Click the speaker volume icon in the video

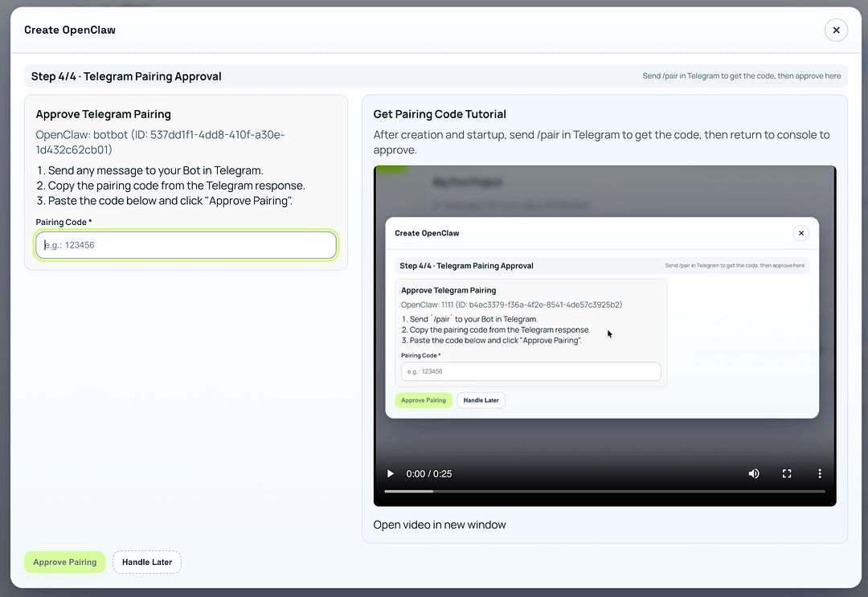coord(754,473)
